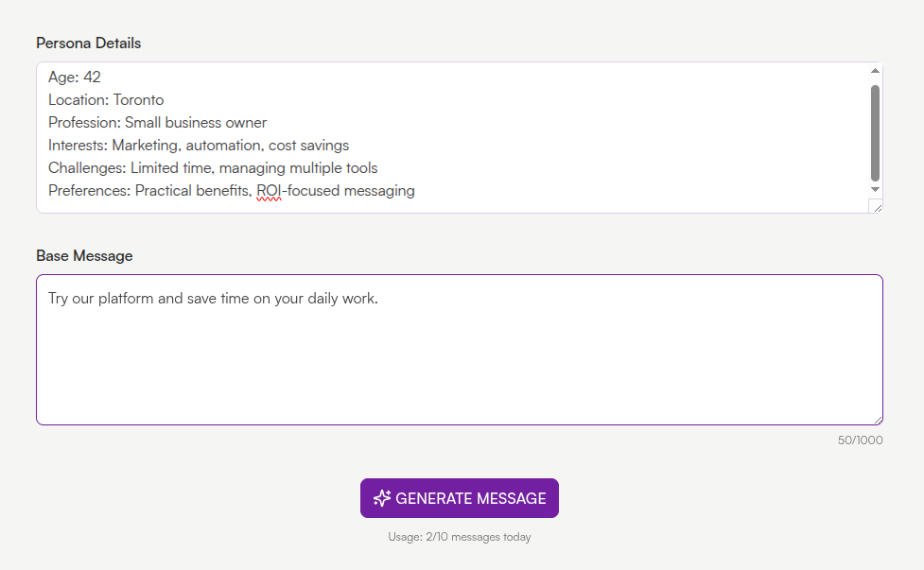Click the Base Message label
The height and width of the screenshot is (570, 924).
[85, 255]
